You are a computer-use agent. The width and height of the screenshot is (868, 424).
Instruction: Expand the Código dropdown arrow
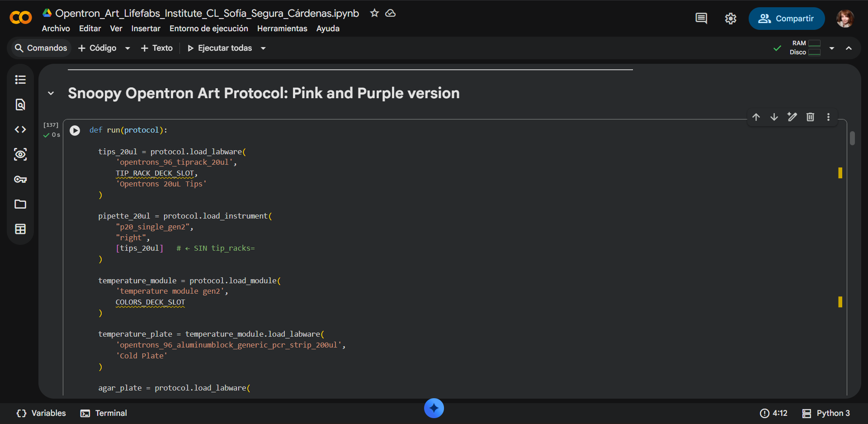(127, 48)
